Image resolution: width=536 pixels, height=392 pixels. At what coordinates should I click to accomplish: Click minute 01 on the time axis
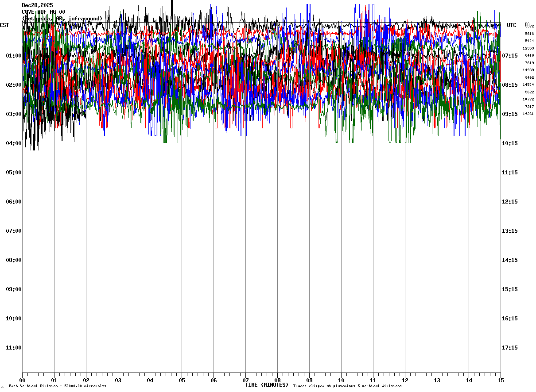(x=54, y=380)
